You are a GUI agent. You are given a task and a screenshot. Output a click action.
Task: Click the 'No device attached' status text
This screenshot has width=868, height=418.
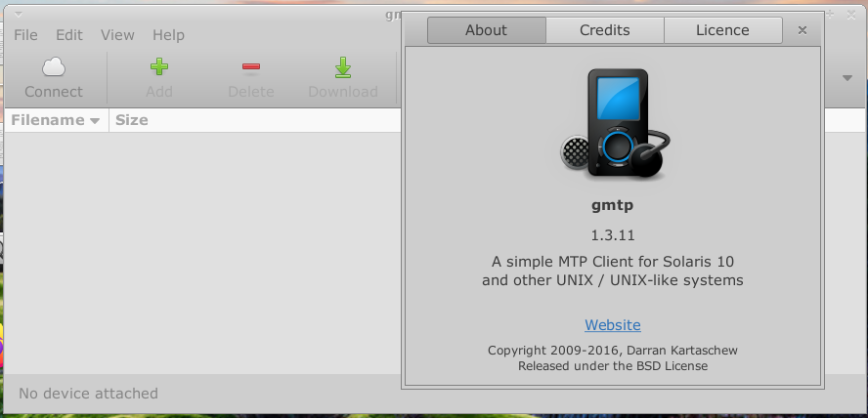tap(89, 394)
